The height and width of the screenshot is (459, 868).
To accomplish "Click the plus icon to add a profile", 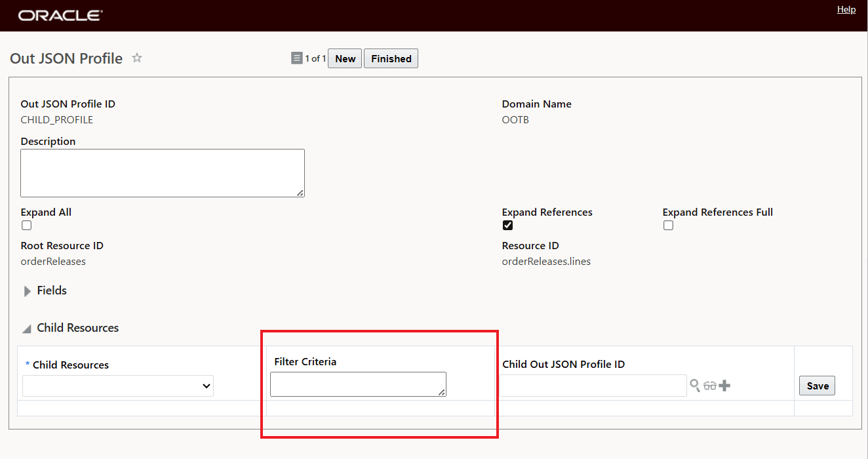I will [724, 386].
